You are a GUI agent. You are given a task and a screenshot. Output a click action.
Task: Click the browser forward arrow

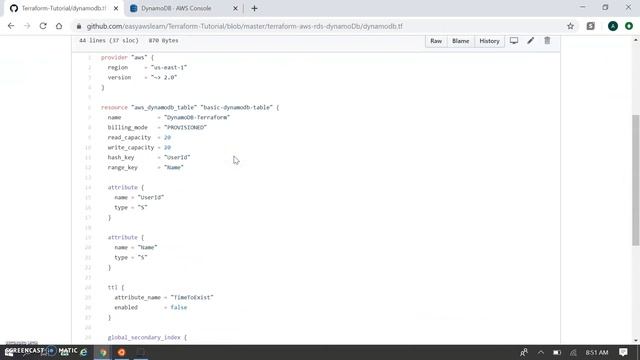pos(27,26)
